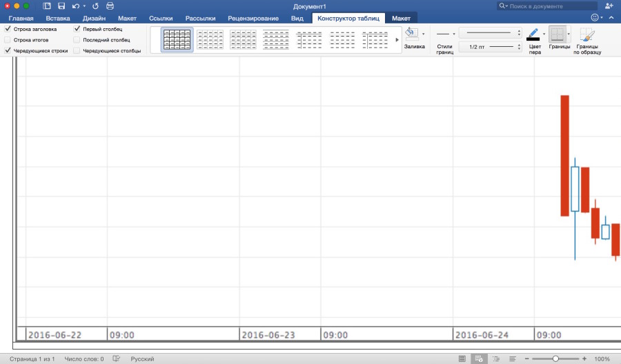The width and height of the screenshot is (621, 364).
Task: Enable the Последний столбец checkbox
Action: pyautogui.click(x=77, y=40)
